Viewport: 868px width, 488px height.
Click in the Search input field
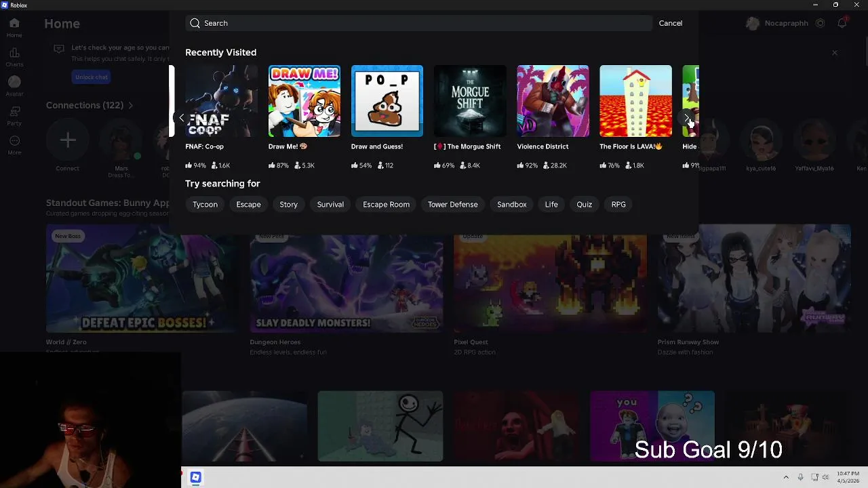(x=419, y=23)
